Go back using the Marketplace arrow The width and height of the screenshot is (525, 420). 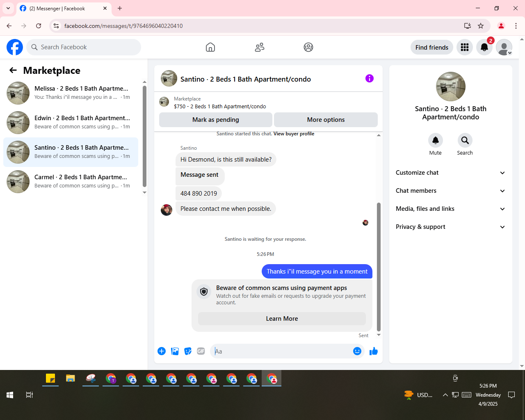click(x=13, y=70)
